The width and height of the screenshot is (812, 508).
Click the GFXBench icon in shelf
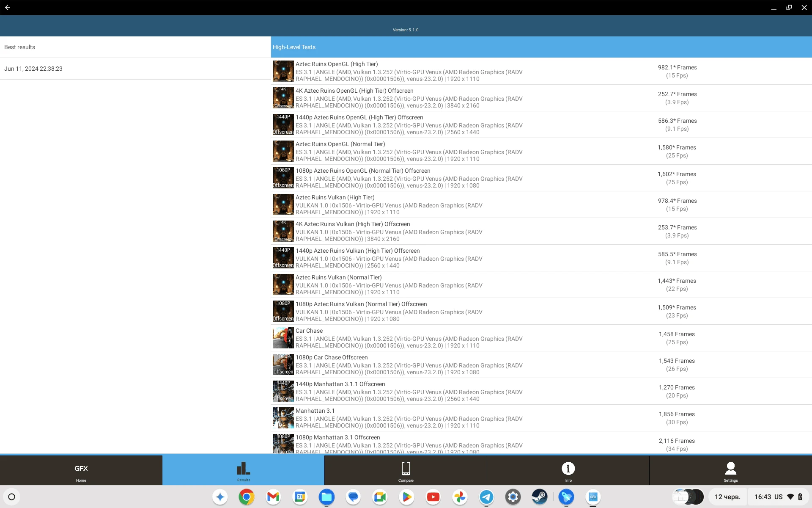[x=593, y=497]
